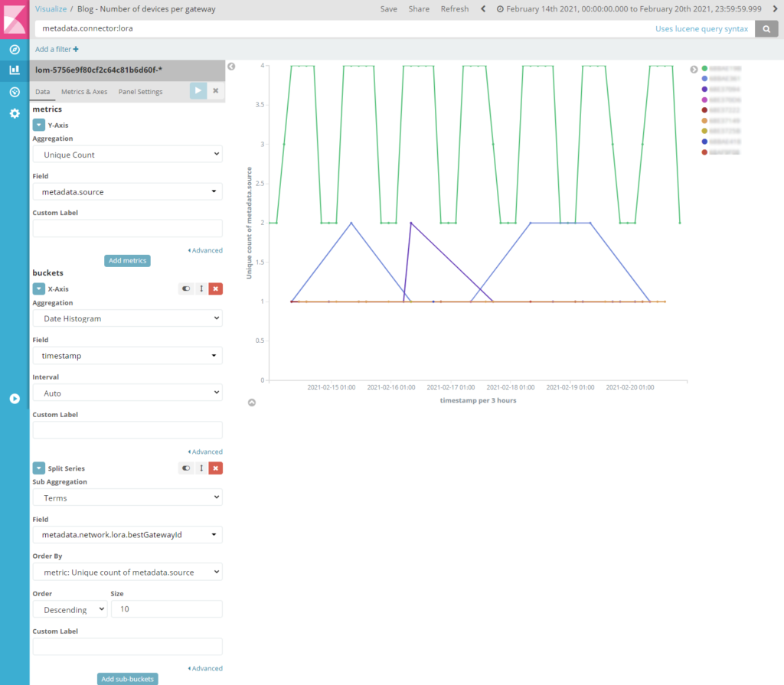Open the Visualize bar chart icon
This screenshot has height=685, width=784.
pos(15,70)
